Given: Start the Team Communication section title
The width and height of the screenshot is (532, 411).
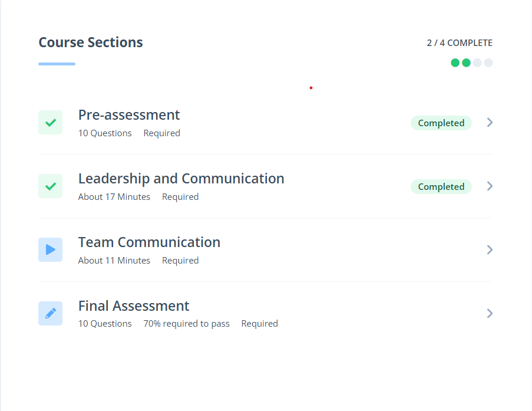Looking at the screenshot, I should tap(149, 242).
